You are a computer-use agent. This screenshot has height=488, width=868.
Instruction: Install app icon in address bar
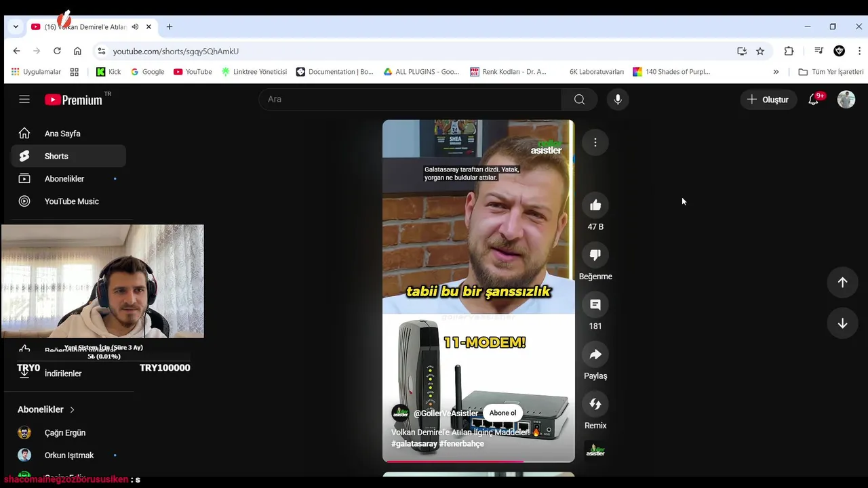click(x=742, y=51)
